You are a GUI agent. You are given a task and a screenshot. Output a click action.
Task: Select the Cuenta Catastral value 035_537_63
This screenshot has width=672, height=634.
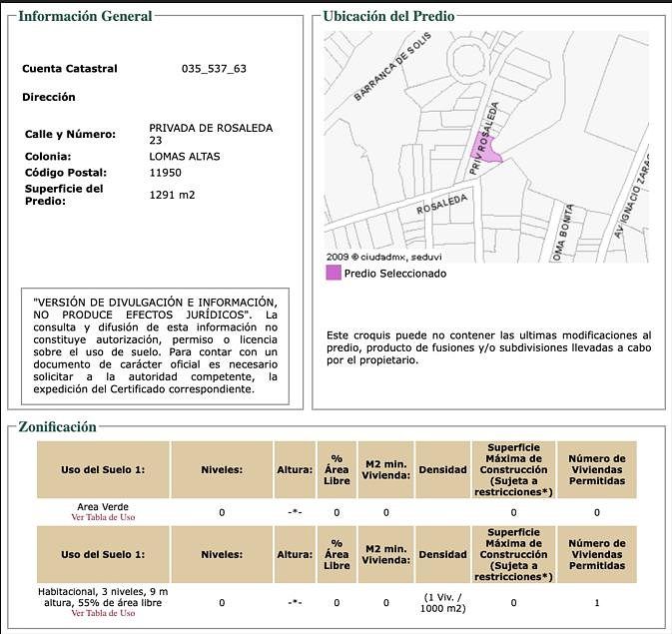point(214,69)
